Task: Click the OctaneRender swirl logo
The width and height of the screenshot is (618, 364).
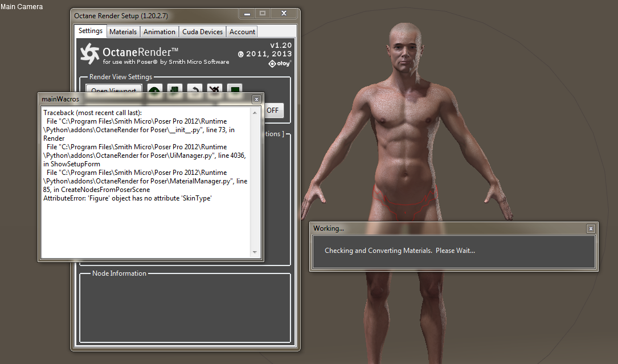Action: (x=90, y=53)
